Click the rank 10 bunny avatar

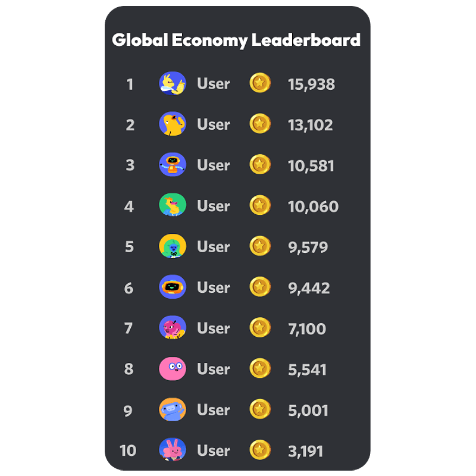[x=173, y=450]
